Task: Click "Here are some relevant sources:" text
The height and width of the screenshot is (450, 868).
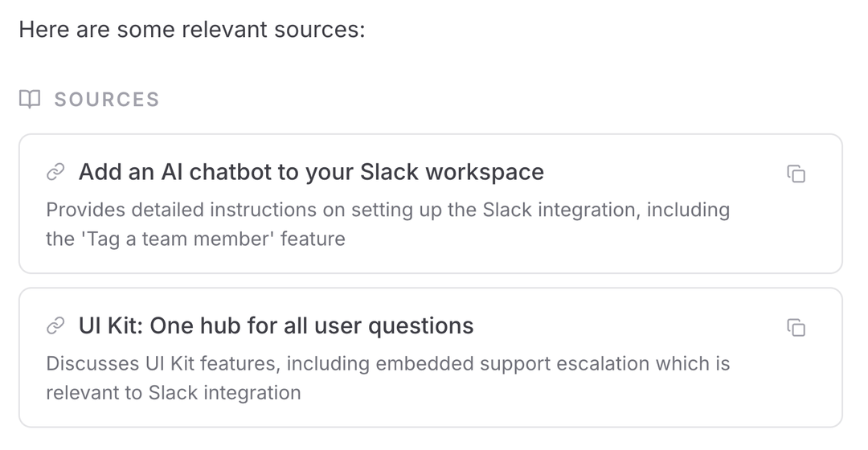Action: [x=191, y=30]
